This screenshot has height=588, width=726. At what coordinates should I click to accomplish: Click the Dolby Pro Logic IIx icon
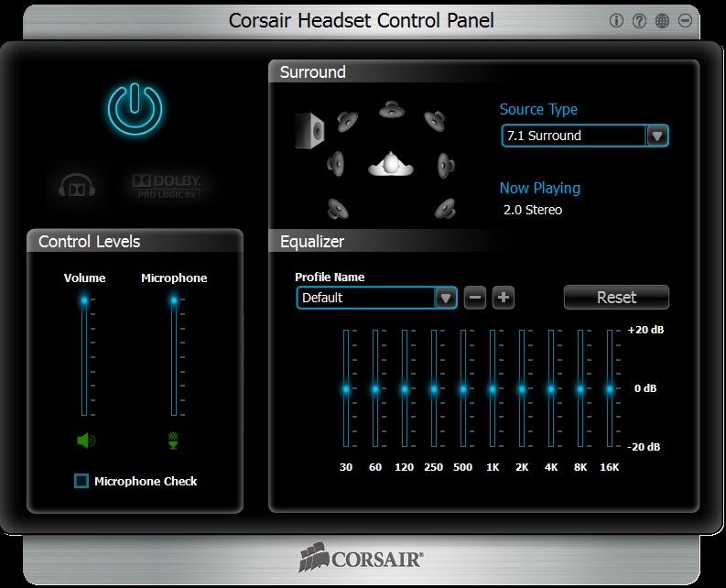point(167,186)
